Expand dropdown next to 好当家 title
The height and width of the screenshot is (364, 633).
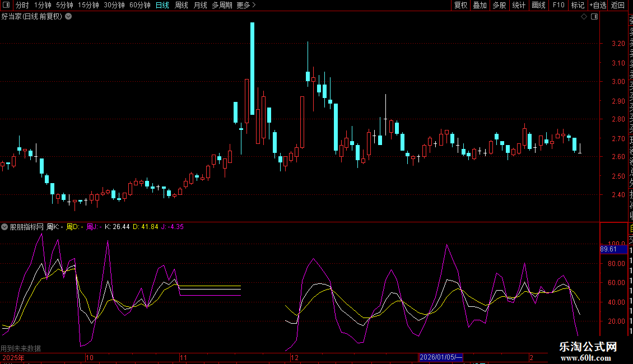pos(69,16)
